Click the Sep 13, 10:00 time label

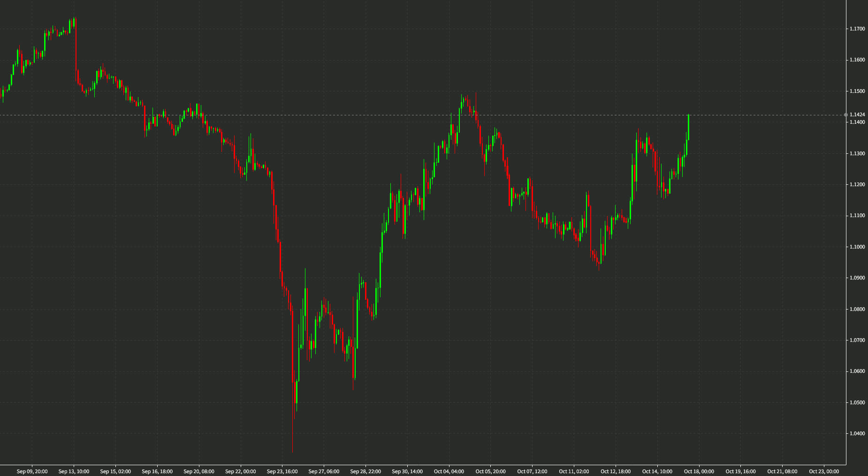tap(74, 471)
